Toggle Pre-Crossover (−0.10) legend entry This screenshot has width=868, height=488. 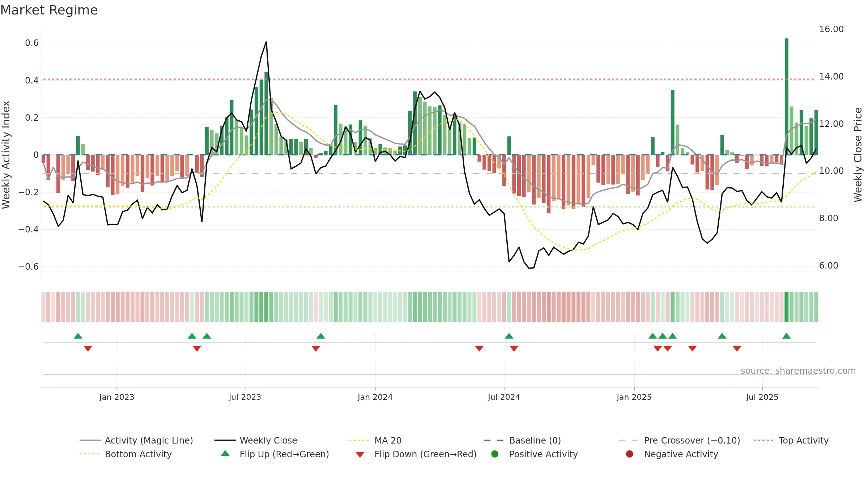(679, 440)
